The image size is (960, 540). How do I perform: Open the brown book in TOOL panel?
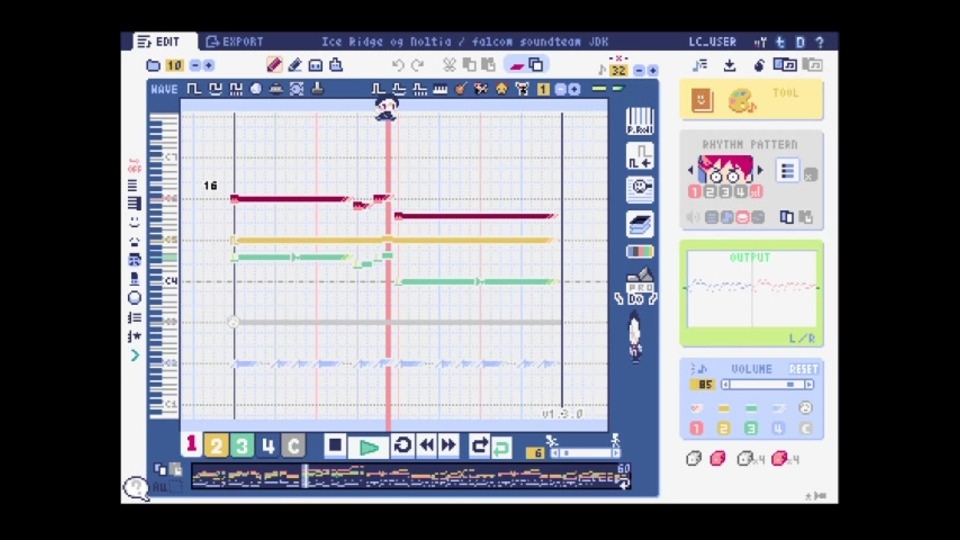click(x=702, y=100)
